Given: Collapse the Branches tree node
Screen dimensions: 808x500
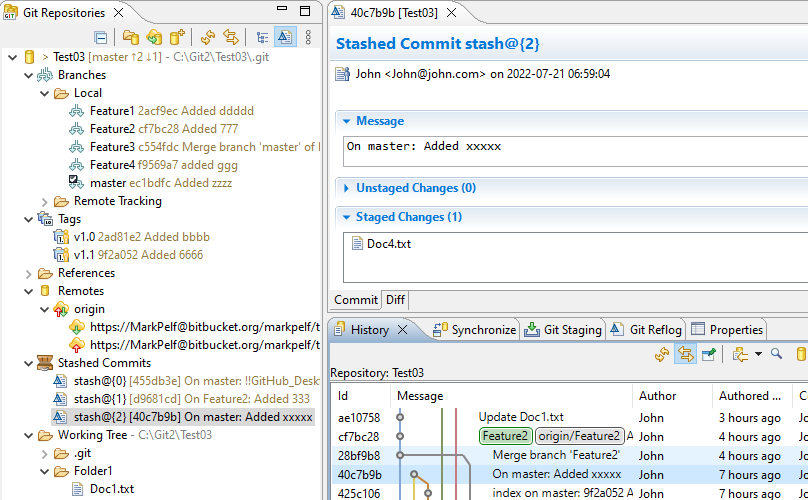Looking at the screenshot, I should tap(28, 75).
